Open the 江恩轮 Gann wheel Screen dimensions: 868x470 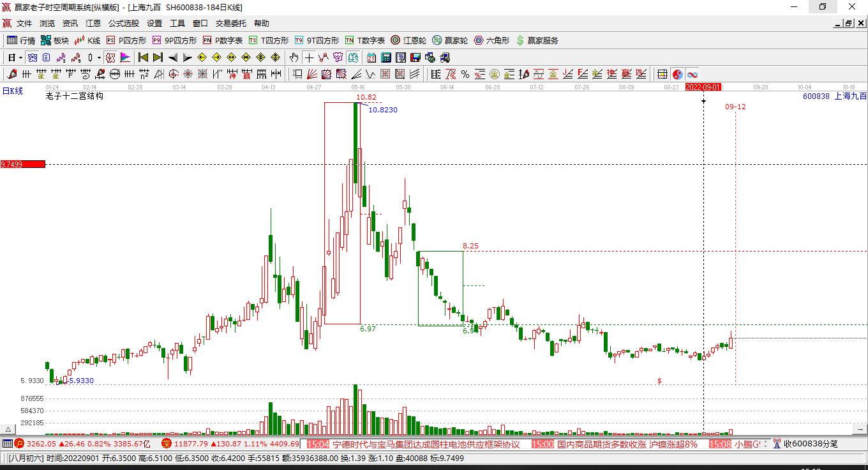(x=408, y=40)
